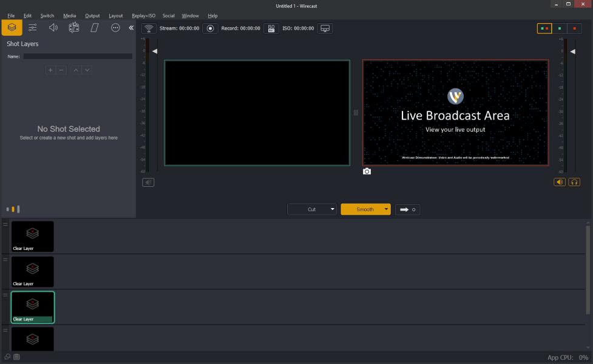This screenshot has height=364, width=593.
Task: Click the Live Broadcast Area output window
Action: [455, 113]
